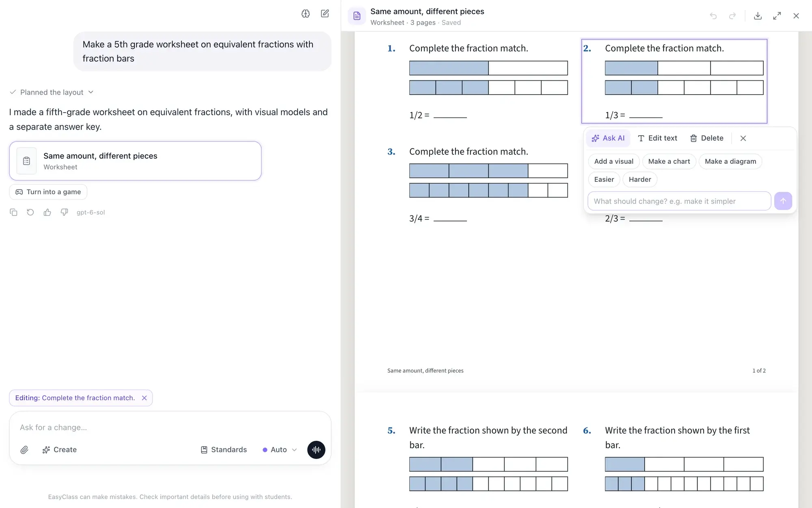812x508 pixels.
Task: Delete the selected question block
Action: [x=707, y=138]
